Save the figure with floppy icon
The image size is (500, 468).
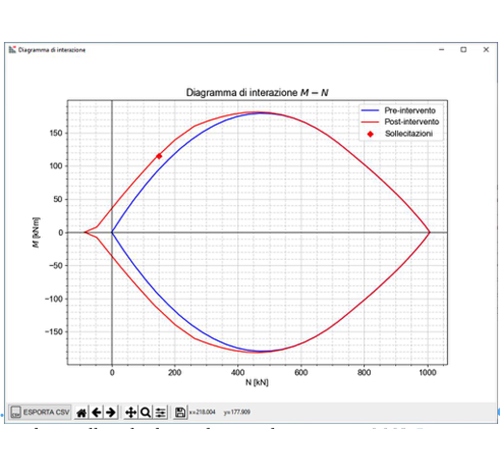180,413
